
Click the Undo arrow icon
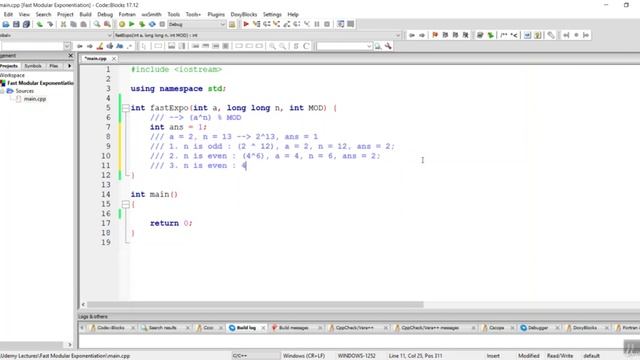pyautogui.click(x=40, y=24)
